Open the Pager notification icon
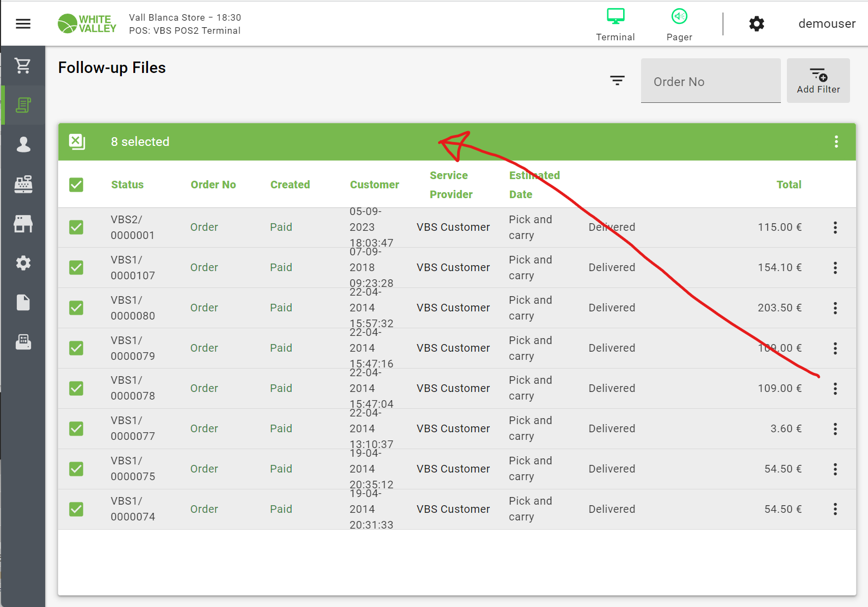The image size is (868, 607). click(x=679, y=17)
